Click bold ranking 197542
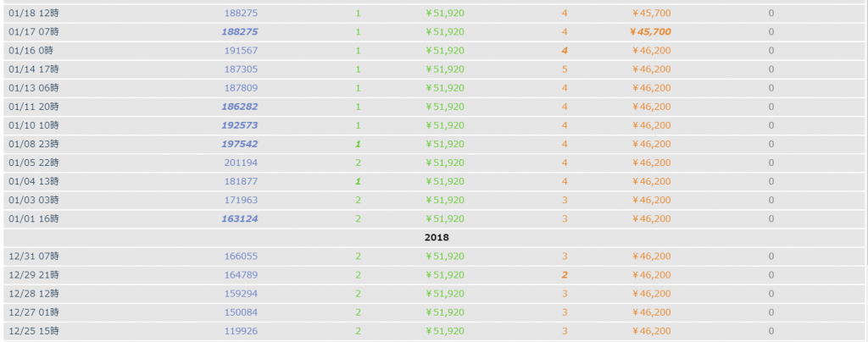Screen dimensions: 868x342 (239, 144)
